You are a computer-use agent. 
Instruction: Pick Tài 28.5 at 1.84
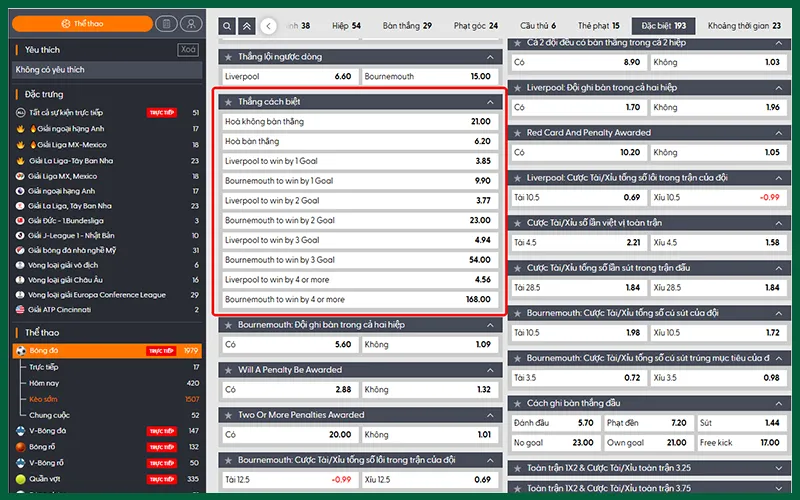pos(578,288)
